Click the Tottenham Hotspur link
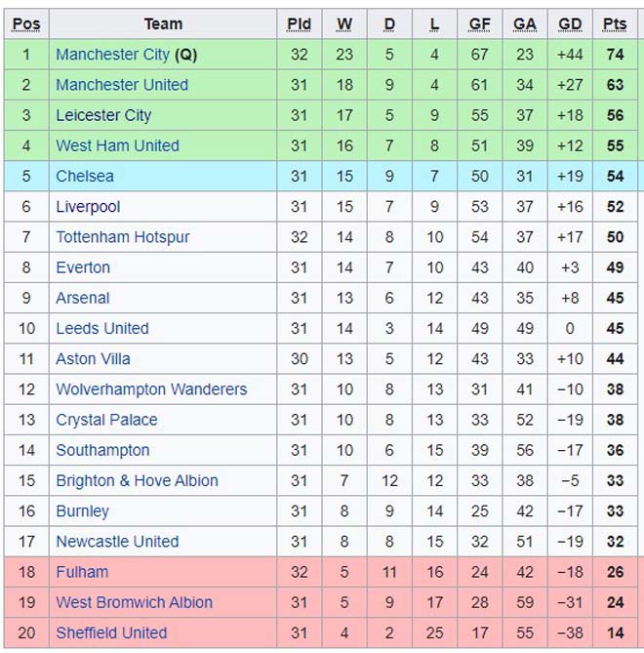 coord(123,237)
